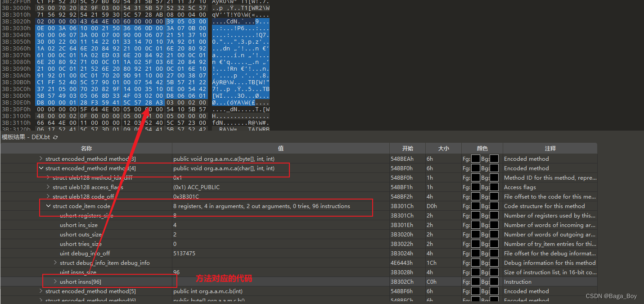
Task: Collapse the code_item code struct
Action: coord(49,206)
